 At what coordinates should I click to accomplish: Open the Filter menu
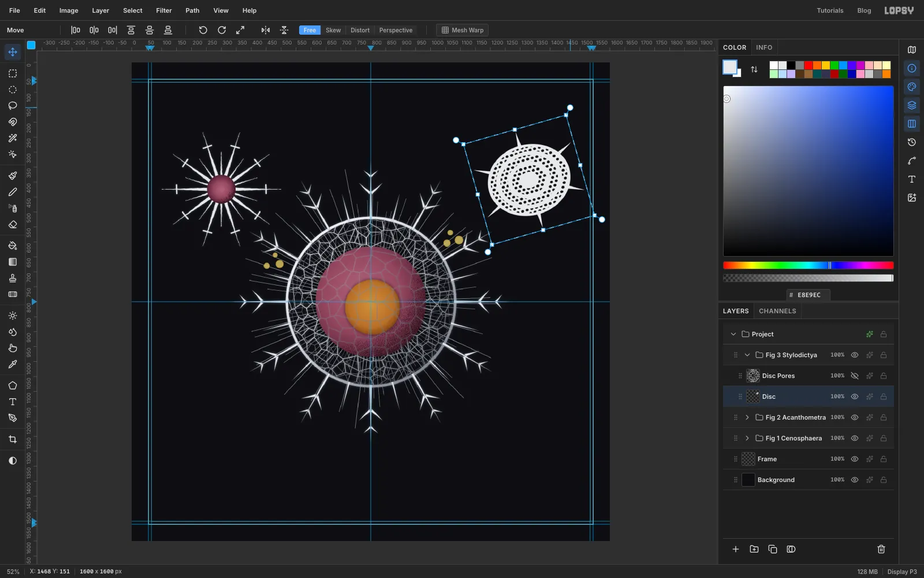coord(164,10)
